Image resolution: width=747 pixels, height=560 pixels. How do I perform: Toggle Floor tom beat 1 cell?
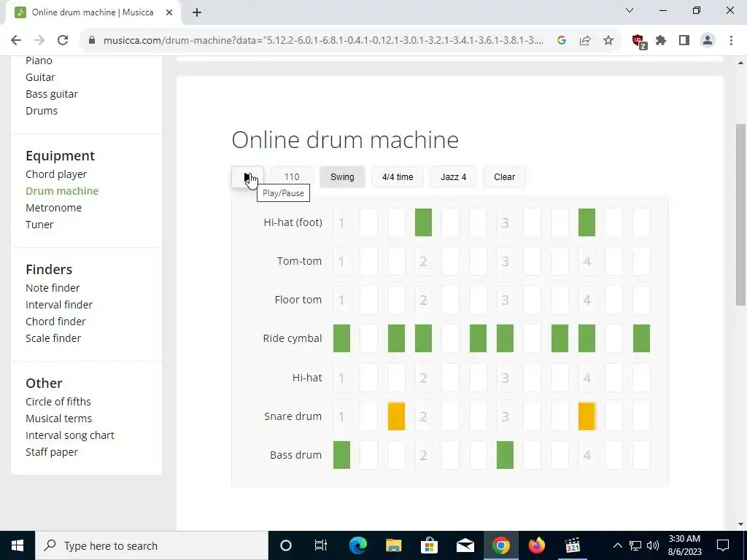click(x=341, y=300)
